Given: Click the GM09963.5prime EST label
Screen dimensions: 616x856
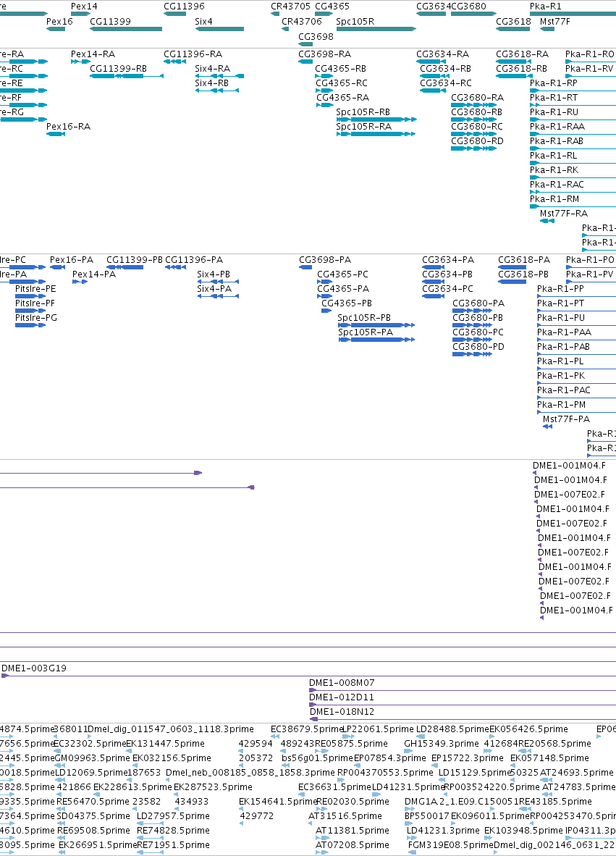Looking at the screenshot, I should (x=92, y=758).
